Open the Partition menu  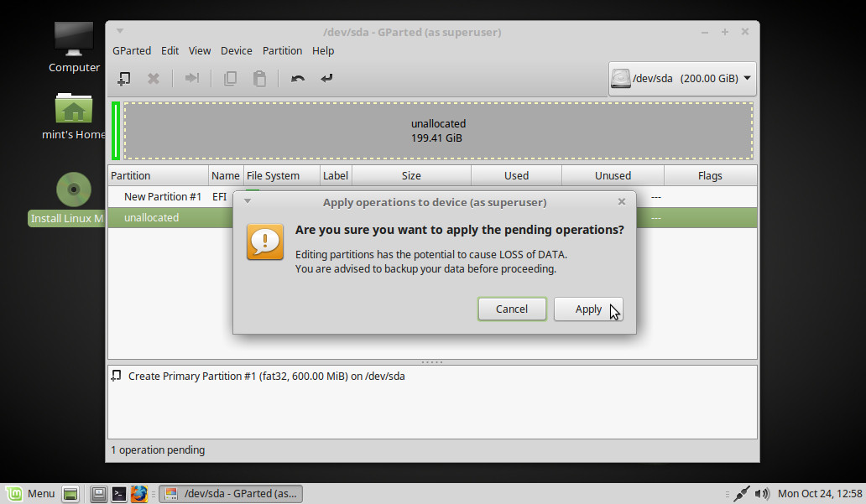[x=282, y=50]
